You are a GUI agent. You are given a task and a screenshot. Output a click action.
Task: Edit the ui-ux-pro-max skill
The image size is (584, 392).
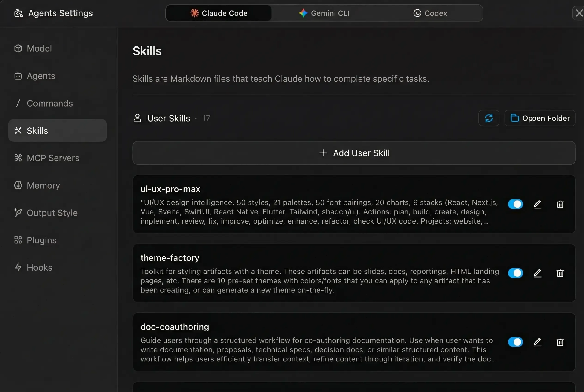[x=538, y=204]
